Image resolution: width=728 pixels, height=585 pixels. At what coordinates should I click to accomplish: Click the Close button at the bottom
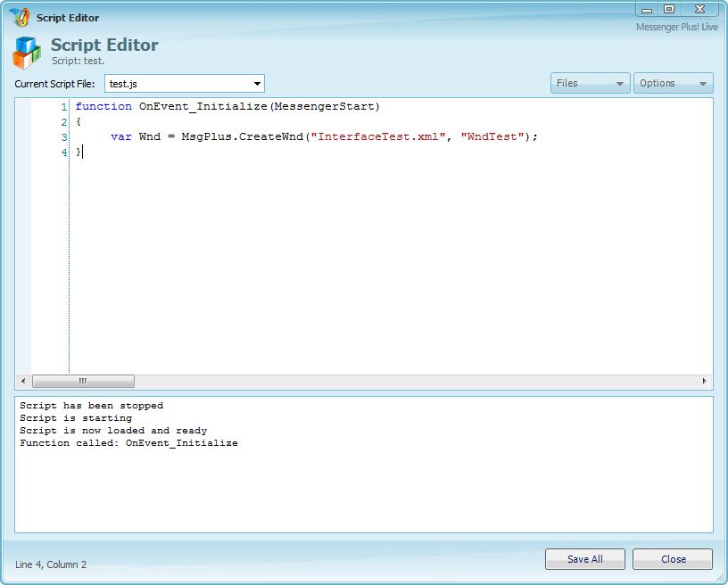point(673,559)
